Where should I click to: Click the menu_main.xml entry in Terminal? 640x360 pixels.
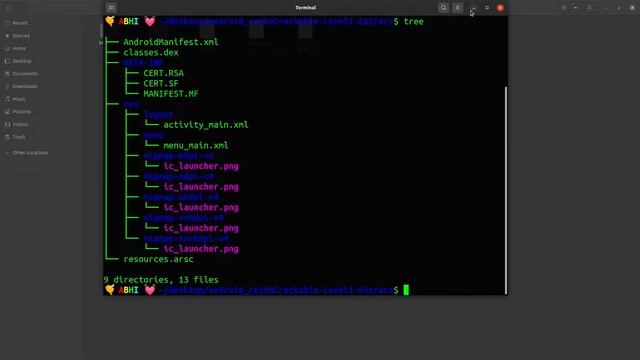pos(196,146)
